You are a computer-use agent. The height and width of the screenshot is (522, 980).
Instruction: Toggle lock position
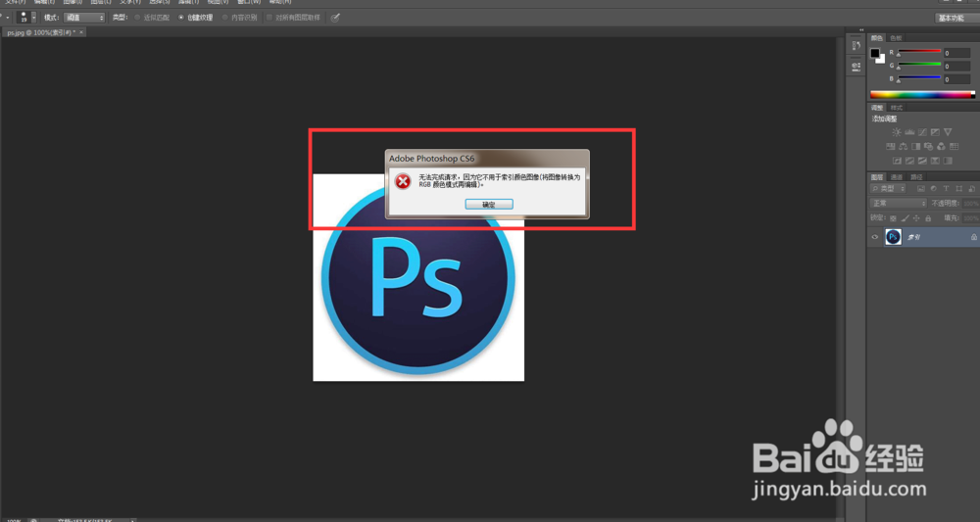tap(916, 218)
